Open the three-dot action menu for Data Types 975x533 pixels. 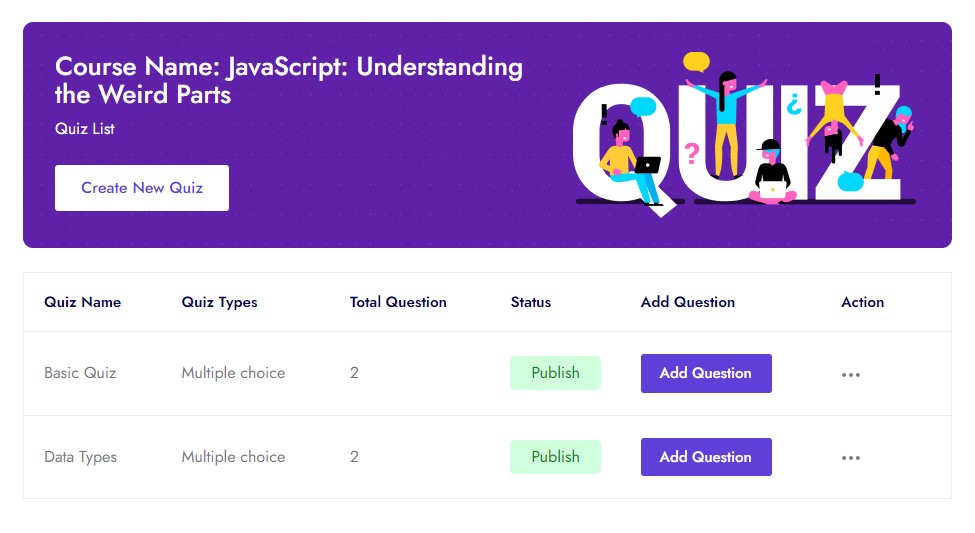tap(851, 458)
